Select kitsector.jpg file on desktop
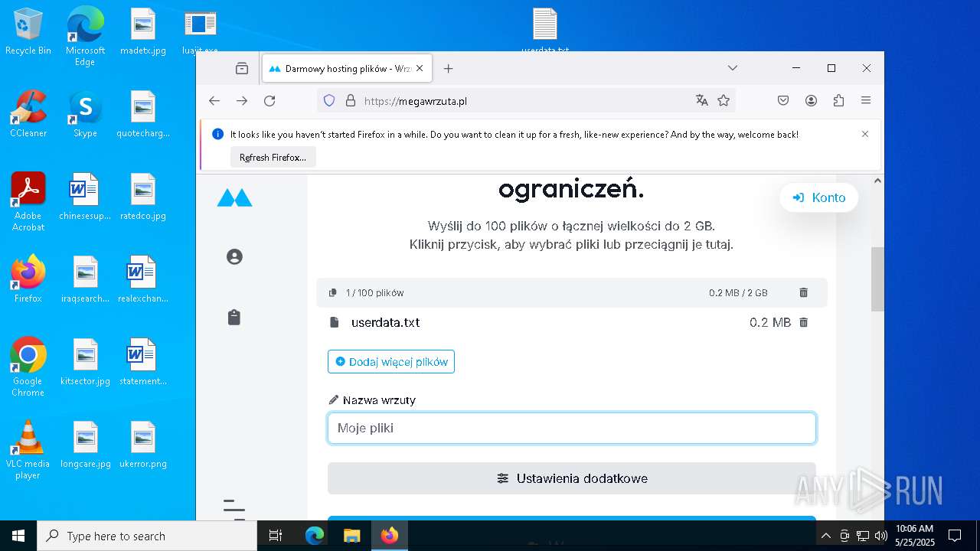The height and width of the screenshot is (551, 980). [x=85, y=362]
